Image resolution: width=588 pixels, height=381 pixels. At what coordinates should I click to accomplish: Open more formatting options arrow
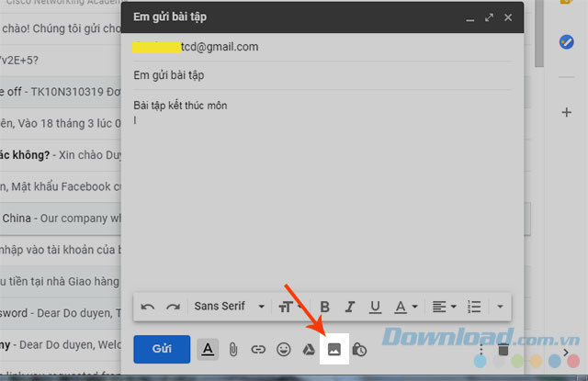coord(500,306)
